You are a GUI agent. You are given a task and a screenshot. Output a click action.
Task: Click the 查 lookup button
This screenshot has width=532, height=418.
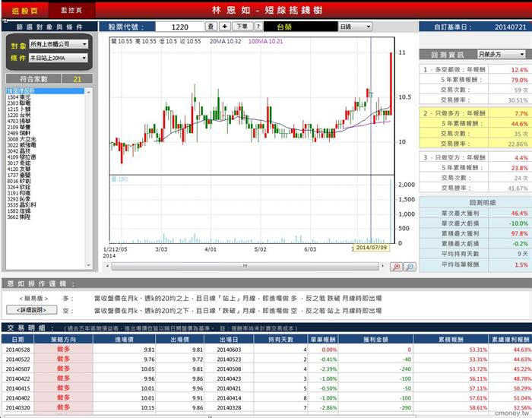[211, 27]
